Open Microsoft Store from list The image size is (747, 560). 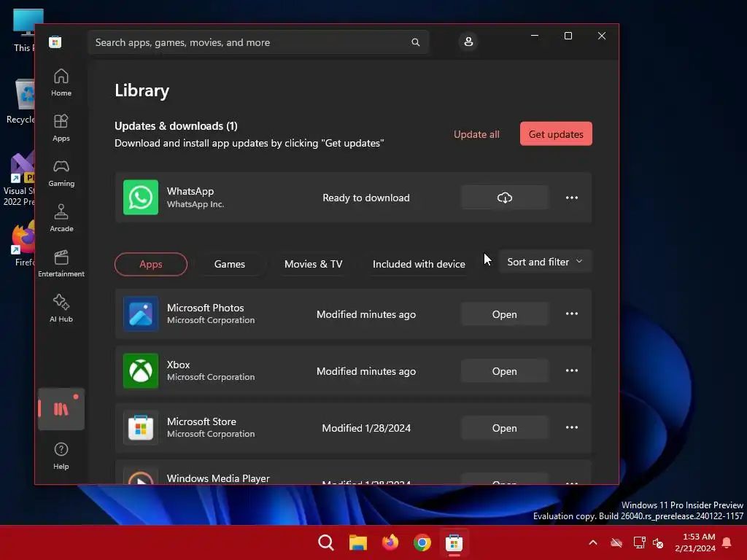coord(505,428)
